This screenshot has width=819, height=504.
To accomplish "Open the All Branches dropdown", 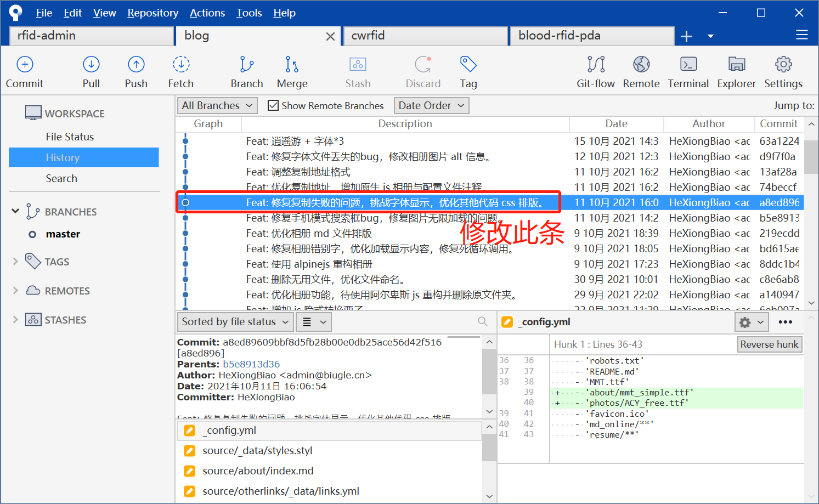I will tap(217, 105).
